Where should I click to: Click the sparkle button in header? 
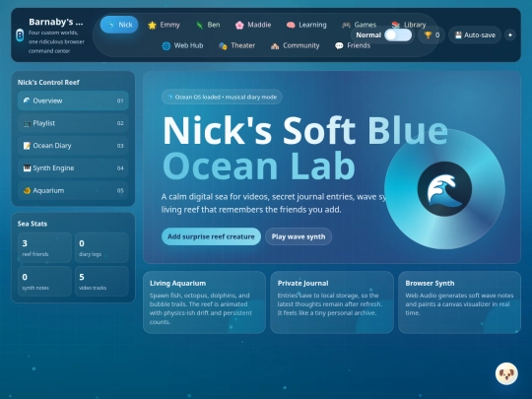click(x=510, y=34)
